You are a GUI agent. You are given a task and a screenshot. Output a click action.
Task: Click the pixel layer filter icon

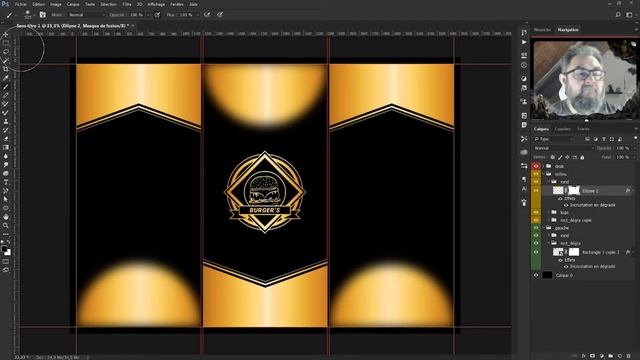click(x=587, y=139)
